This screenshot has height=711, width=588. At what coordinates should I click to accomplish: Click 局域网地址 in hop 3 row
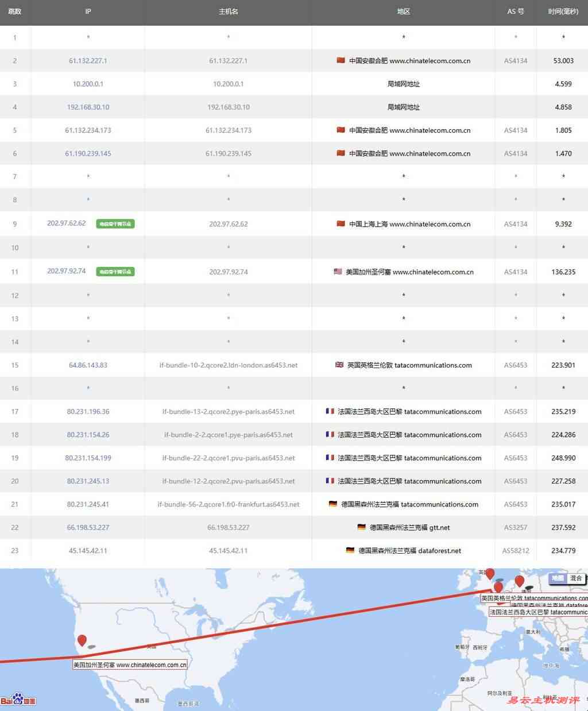point(404,84)
